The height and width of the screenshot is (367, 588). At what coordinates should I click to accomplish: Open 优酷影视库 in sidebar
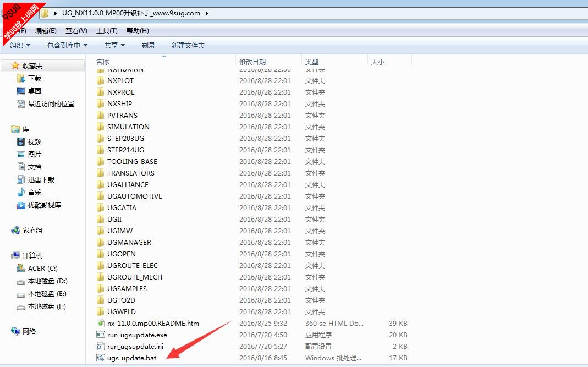click(x=39, y=205)
